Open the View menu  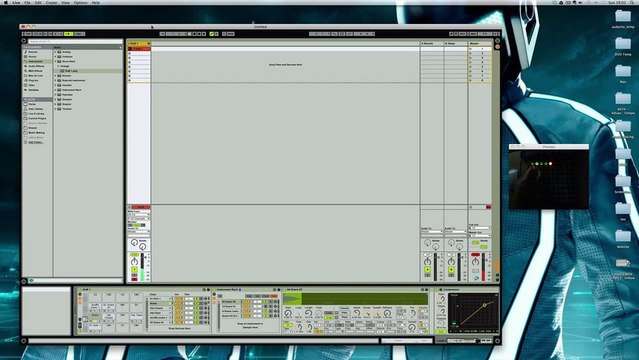65,2
